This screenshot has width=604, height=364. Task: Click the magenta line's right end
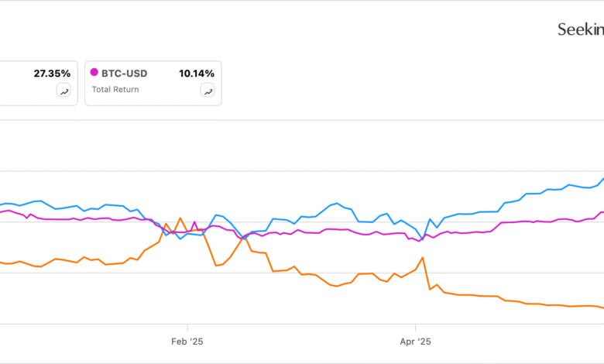coord(602,213)
